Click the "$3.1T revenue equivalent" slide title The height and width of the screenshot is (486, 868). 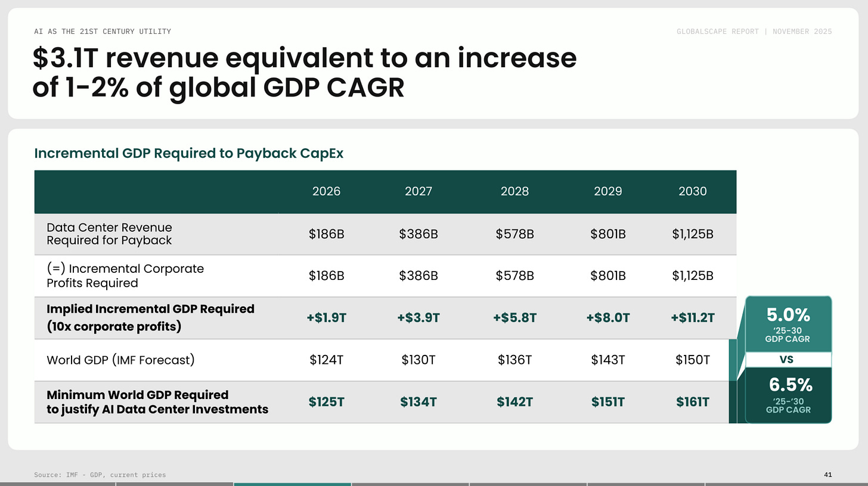305,73
